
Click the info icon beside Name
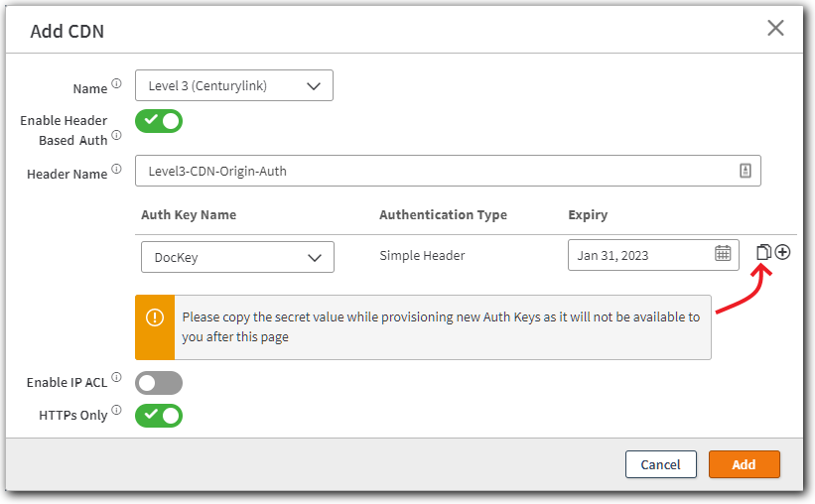click(x=116, y=84)
